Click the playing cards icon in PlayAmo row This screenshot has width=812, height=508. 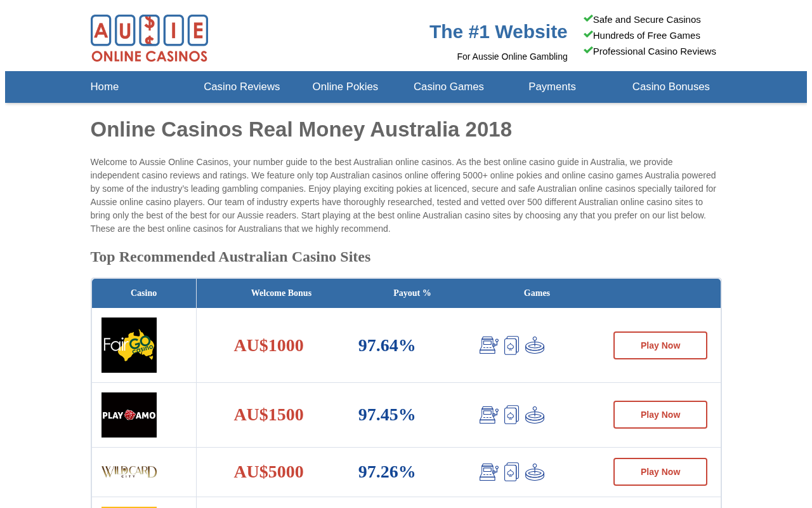[512, 415]
